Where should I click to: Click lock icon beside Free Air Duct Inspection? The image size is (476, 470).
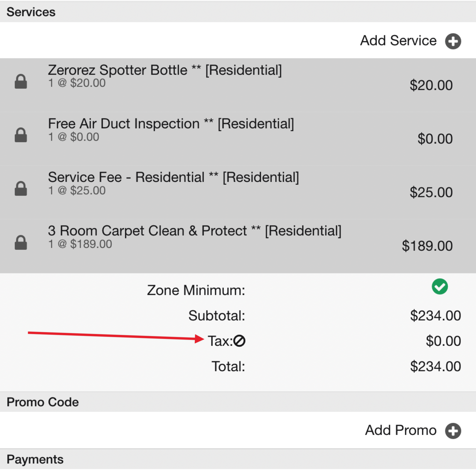tap(21, 135)
